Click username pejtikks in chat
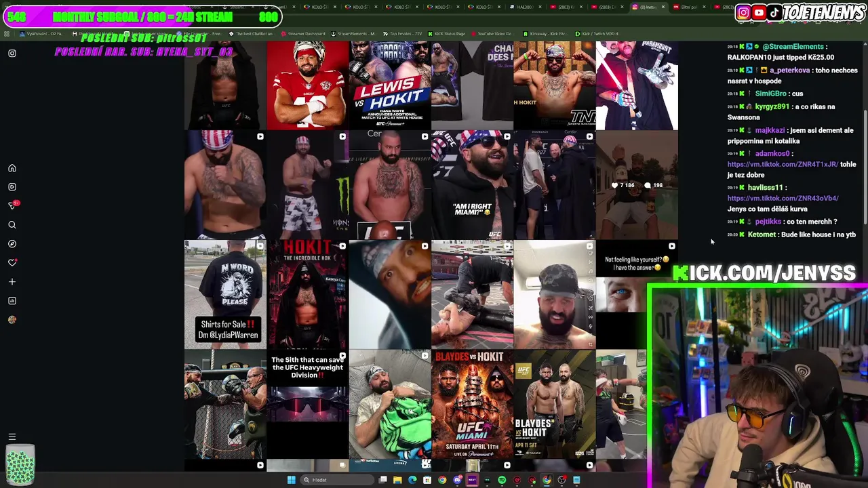The height and width of the screenshot is (488, 868). pos(768,222)
